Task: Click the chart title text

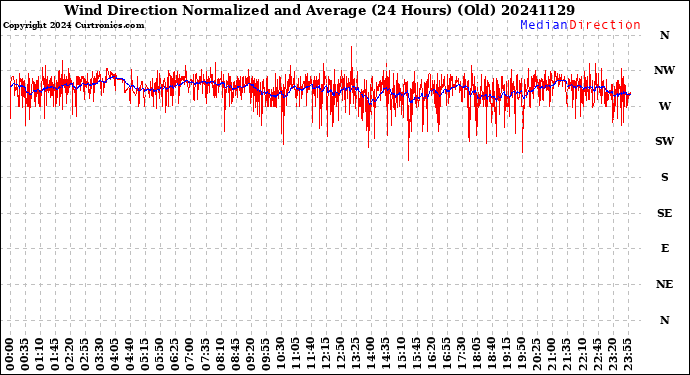Action: click(319, 10)
